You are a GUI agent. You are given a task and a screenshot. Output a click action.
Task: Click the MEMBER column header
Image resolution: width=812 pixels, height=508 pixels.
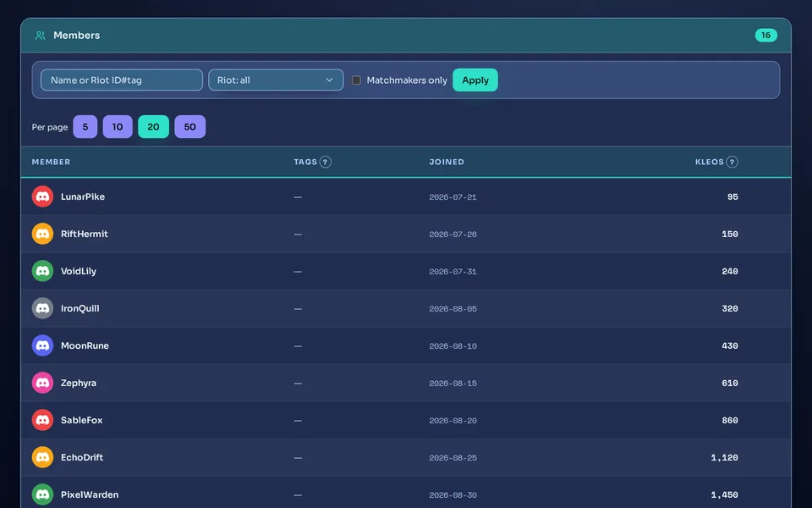click(x=51, y=162)
